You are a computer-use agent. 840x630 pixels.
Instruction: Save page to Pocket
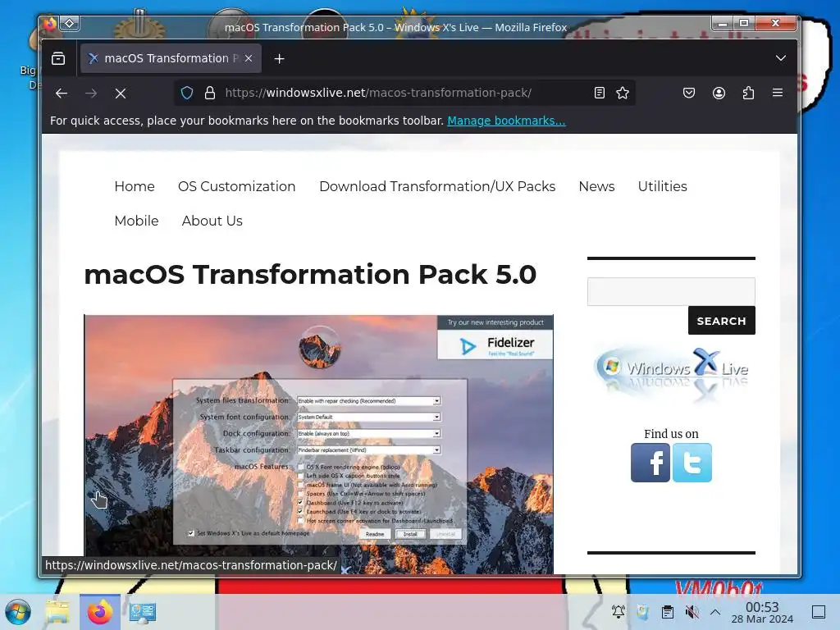[689, 93]
